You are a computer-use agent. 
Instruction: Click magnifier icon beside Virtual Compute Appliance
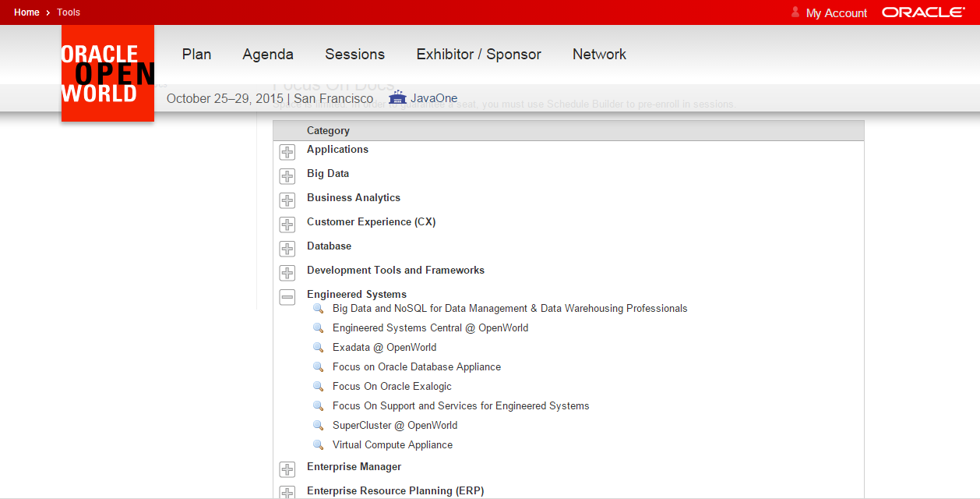[x=318, y=445]
